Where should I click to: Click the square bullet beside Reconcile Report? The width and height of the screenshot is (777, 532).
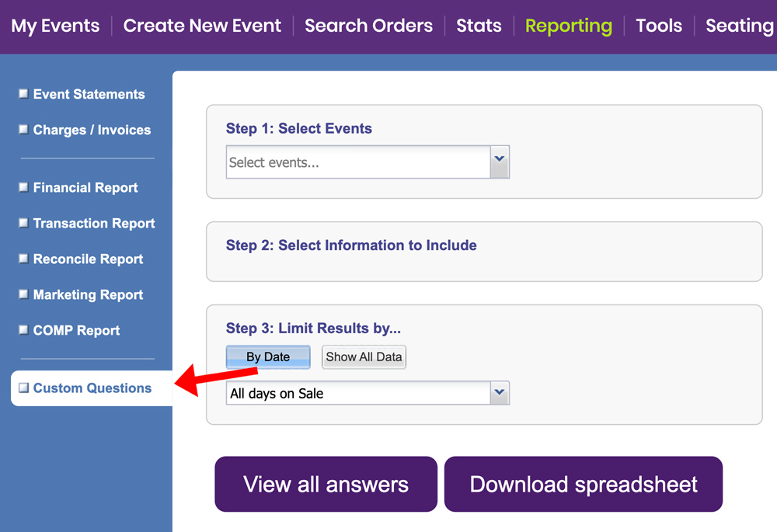pyautogui.click(x=23, y=259)
